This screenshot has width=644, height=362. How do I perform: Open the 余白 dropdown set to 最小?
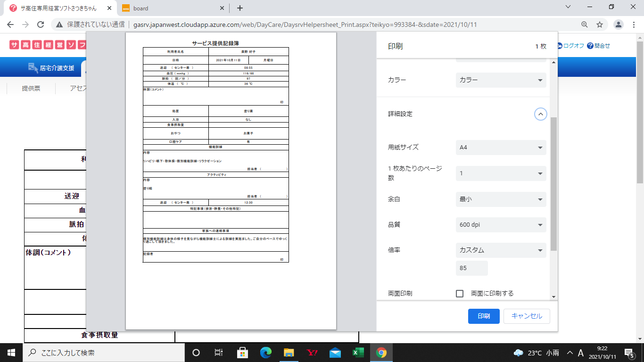coord(501,199)
